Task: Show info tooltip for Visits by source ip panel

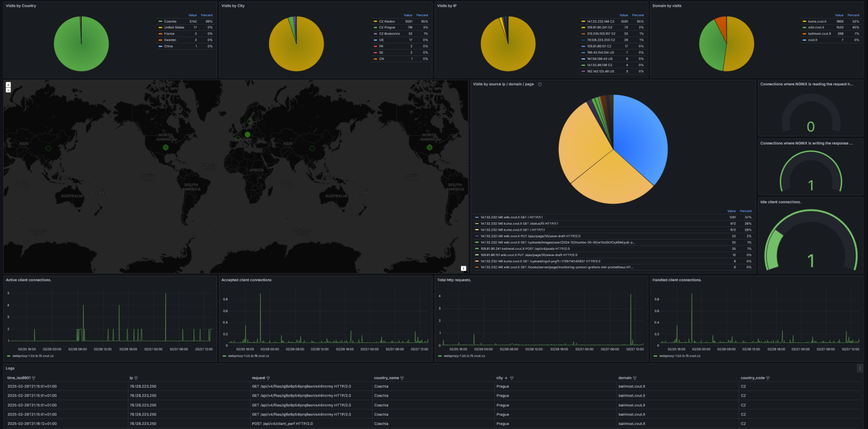Action: [540, 85]
